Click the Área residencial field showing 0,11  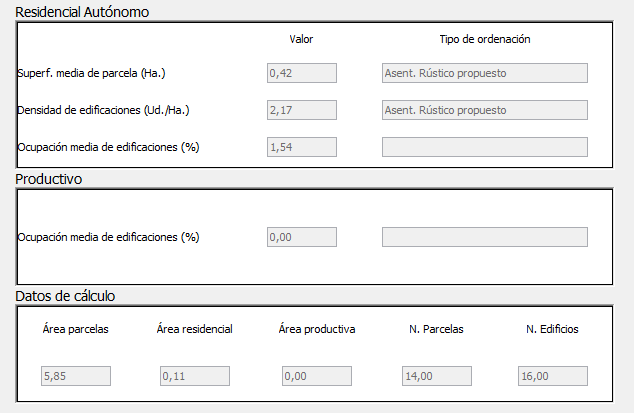click(x=195, y=376)
